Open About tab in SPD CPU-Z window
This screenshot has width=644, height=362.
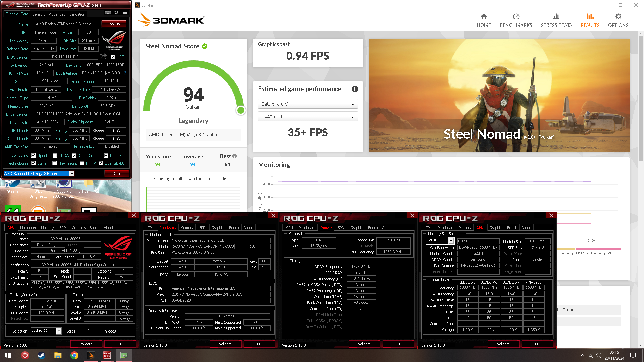pyautogui.click(x=526, y=228)
